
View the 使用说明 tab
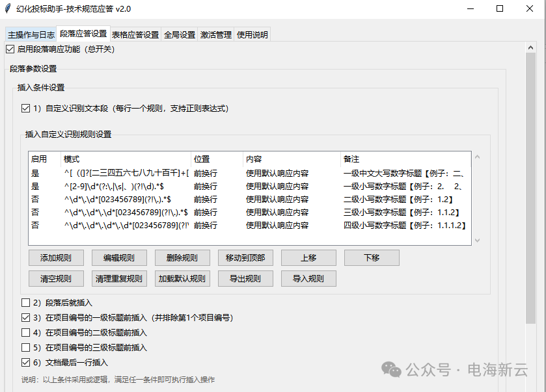click(250, 34)
